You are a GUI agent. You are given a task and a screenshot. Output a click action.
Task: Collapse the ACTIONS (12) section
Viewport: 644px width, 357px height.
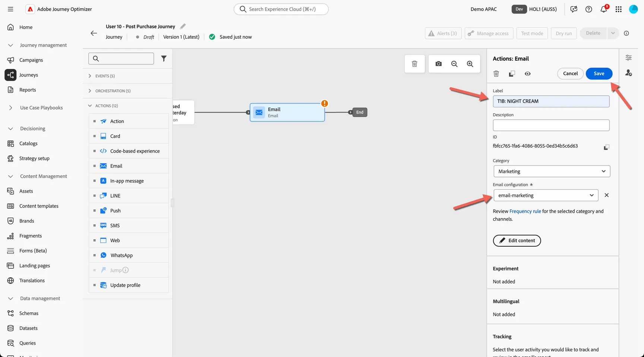127,106
